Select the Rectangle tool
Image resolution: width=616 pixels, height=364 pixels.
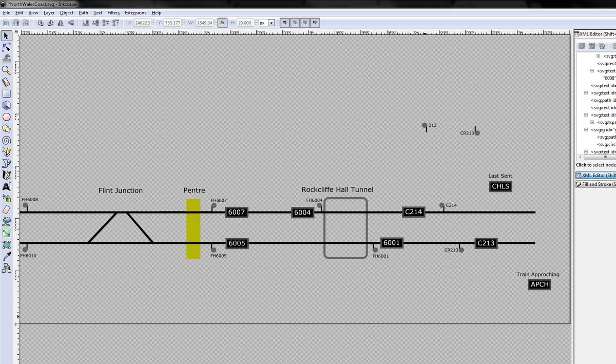(7, 93)
